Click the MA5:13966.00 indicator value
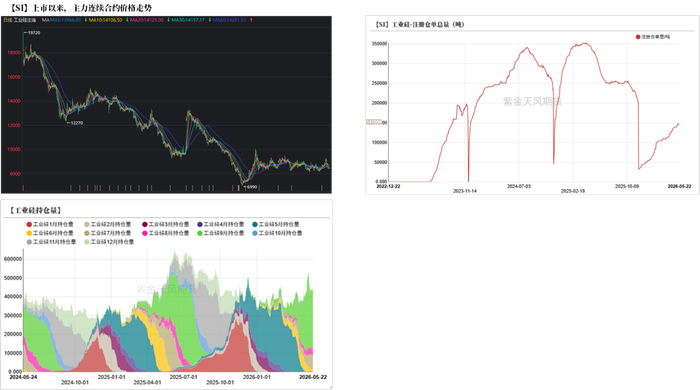Viewport: 700px width, 390px height. (x=65, y=20)
